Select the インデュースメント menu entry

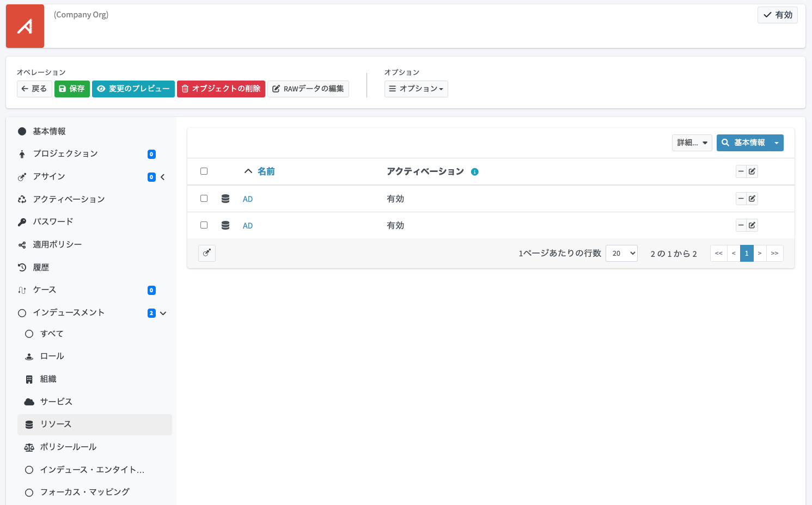pos(69,312)
